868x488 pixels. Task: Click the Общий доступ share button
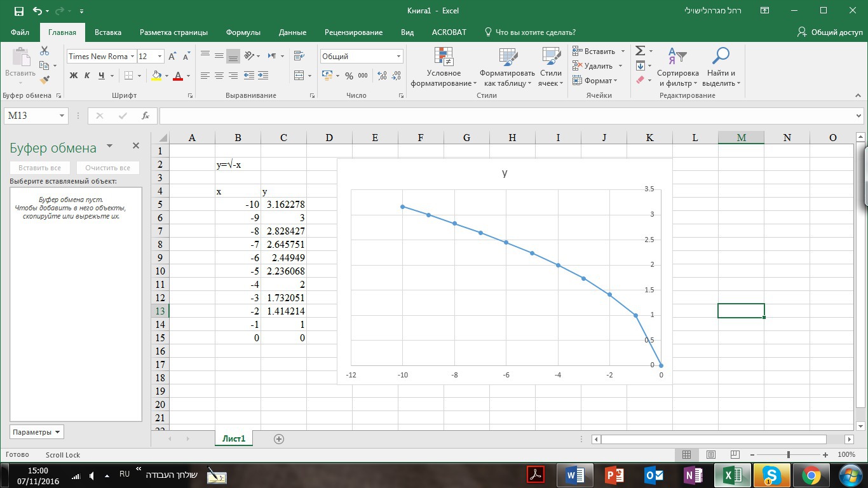(x=830, y=32)
